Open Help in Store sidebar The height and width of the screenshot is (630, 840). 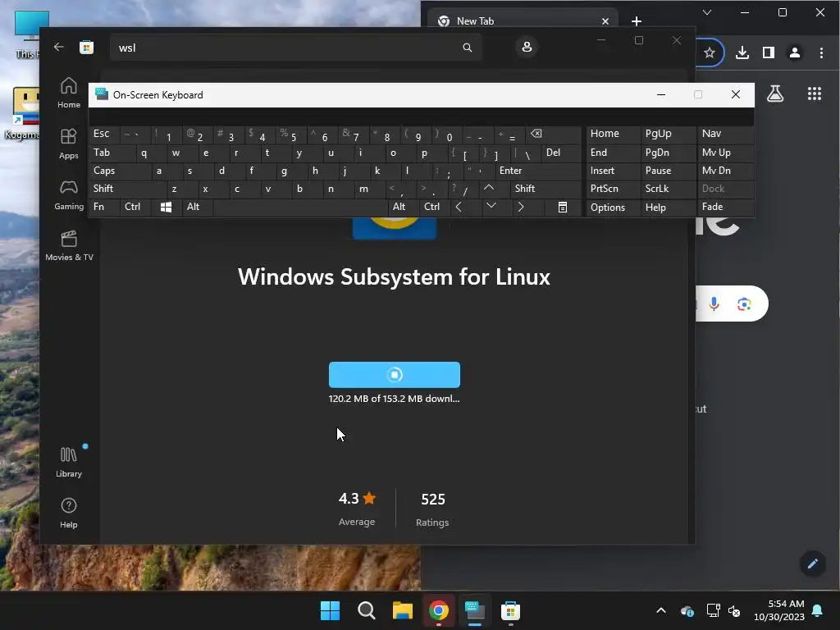(x=69, y=514)
